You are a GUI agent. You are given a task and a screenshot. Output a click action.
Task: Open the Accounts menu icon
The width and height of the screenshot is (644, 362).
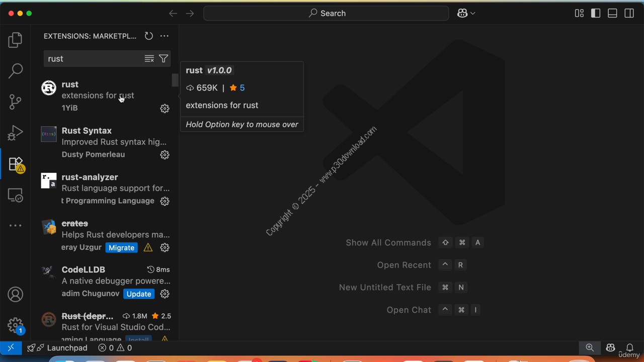pyautogui.click(x=15, y=294)
